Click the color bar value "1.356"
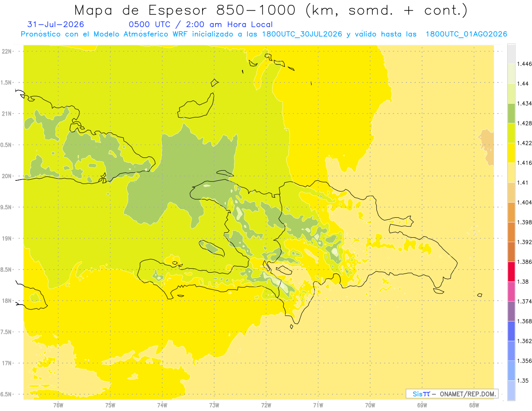 pos(525,361)
